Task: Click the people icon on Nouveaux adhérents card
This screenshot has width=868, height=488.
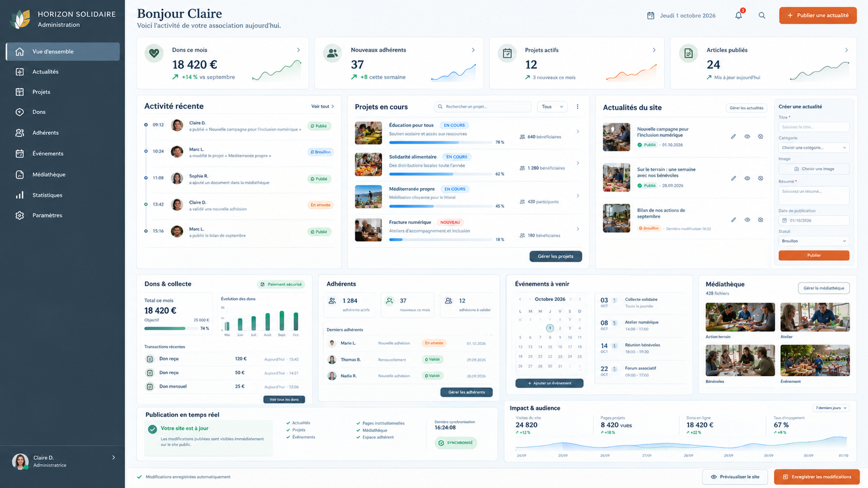Action: 333,53
